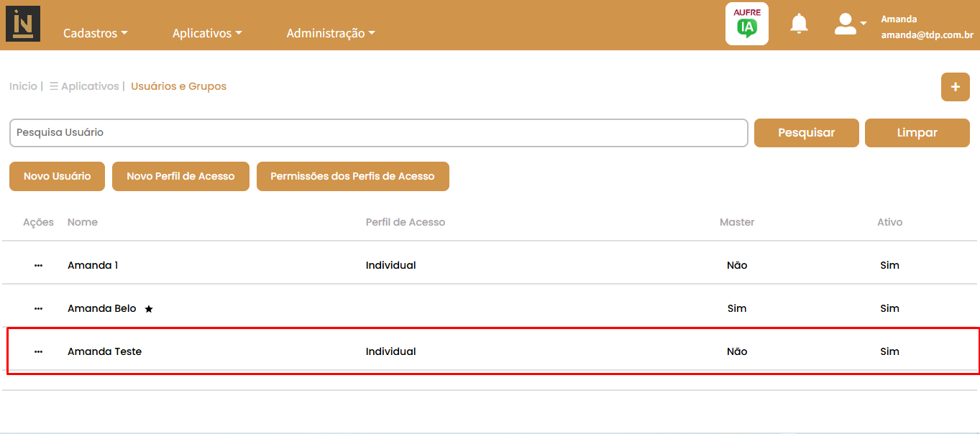The width and height of the screenshot is (980, 434).
Task: Open the Administração menu
Action: coord(331,33)
